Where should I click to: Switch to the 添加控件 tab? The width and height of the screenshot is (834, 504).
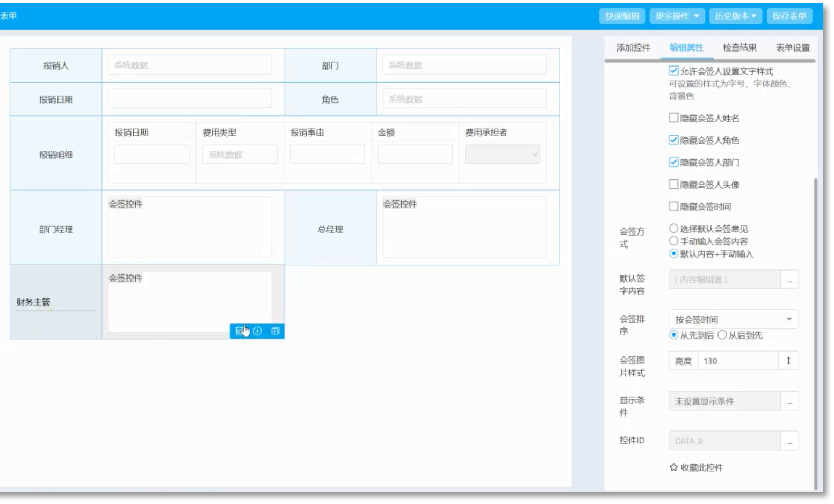click(633, 48)
